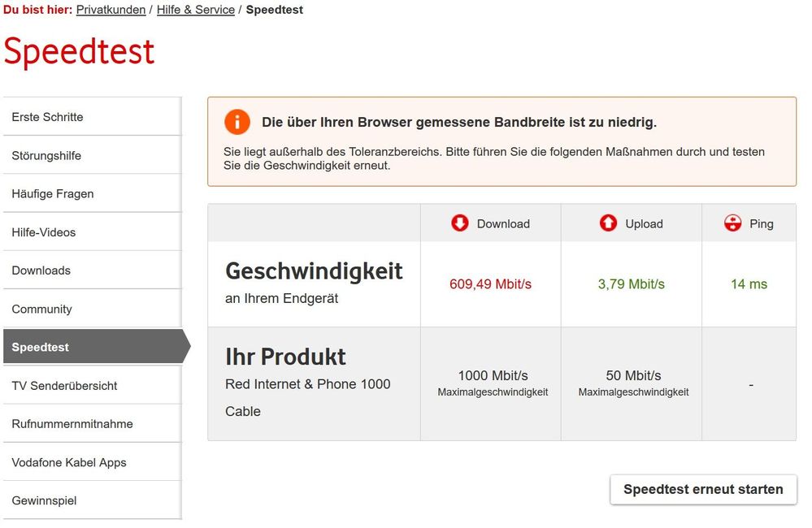The height and width of the screenshot is (528, 812).
Task: Click the red Upload arrow icon
Action: pyautogui.click(x=608, y=223)
